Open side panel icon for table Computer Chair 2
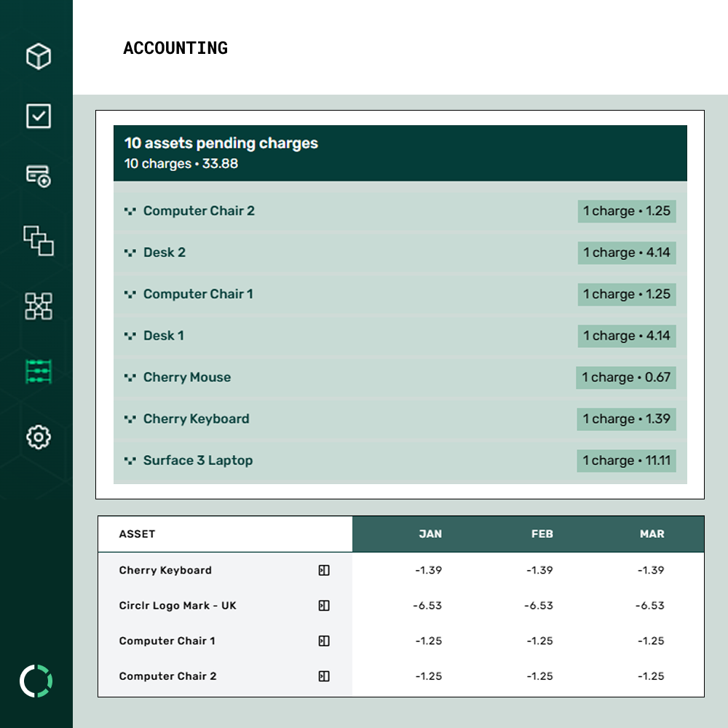This screenshot has width=728, height=728. 324,676
